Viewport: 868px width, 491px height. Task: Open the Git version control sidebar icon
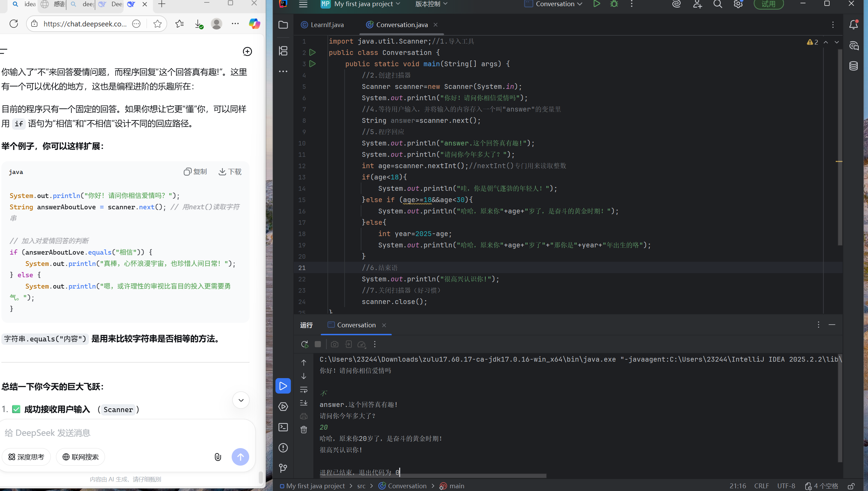[283, 468]
